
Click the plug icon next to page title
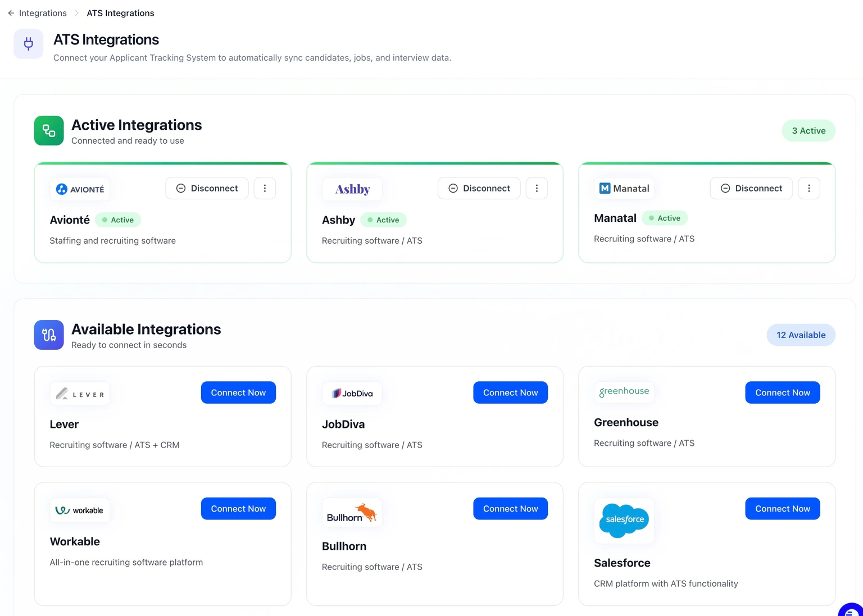coord(29,44)
